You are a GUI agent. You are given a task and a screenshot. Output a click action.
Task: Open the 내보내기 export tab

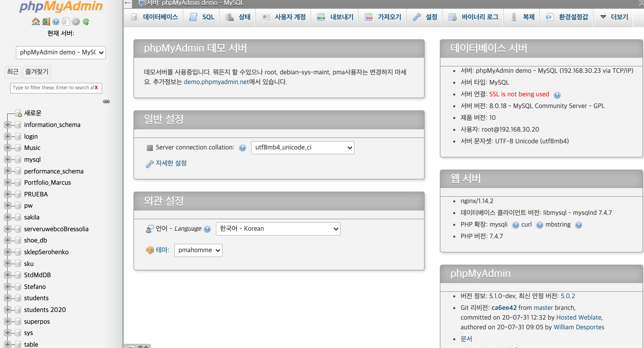335,17
